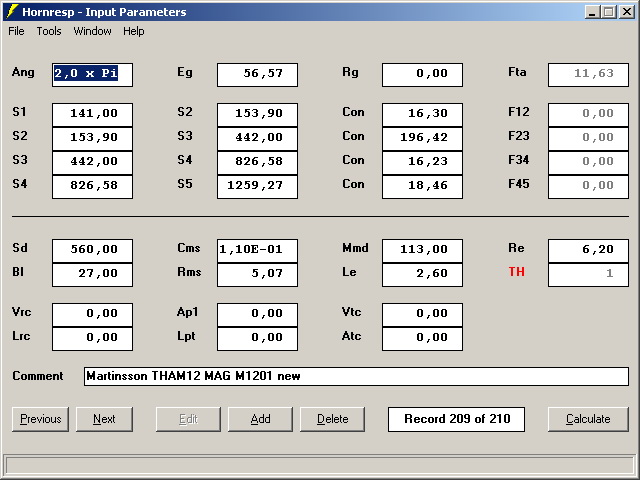The image size is (640, 480).
Task: Open the Tools menu
Action: [x=49, y=31]
